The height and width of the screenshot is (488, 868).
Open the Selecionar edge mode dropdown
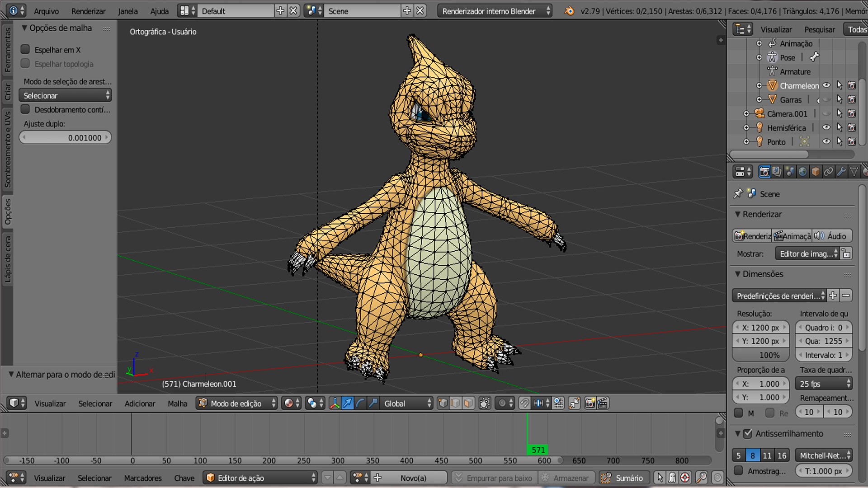[x=65, y=95]
